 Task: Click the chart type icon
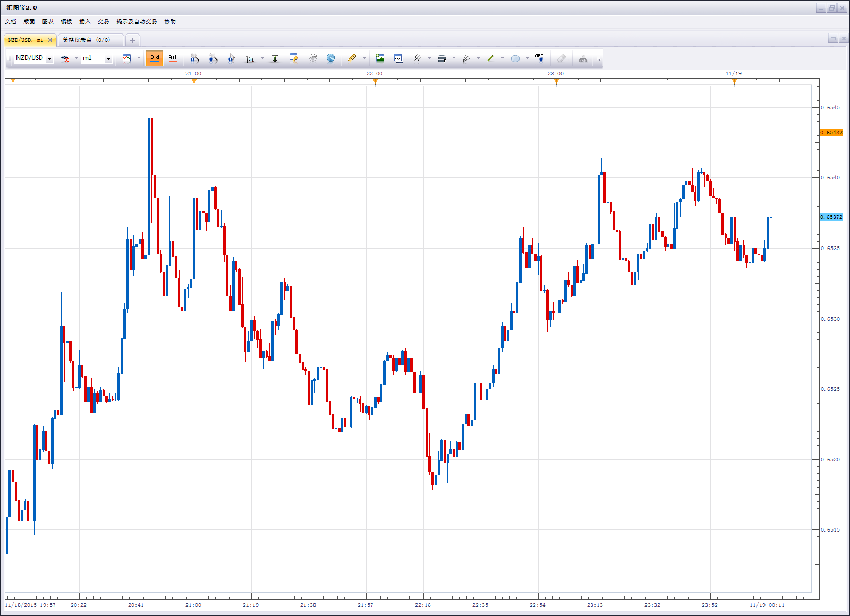tap(127, 58)
